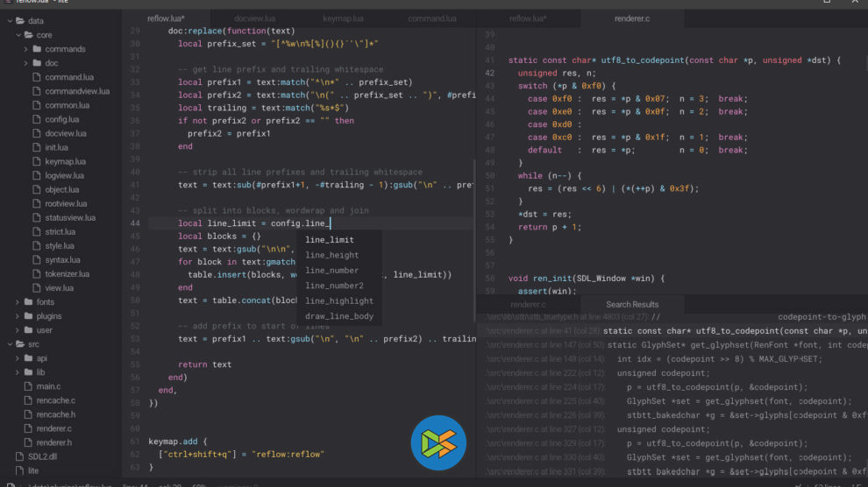The height and width of the screenshot is (487, 868).
Task: Click the file icon beside common.lua
Action: (37, 105)
